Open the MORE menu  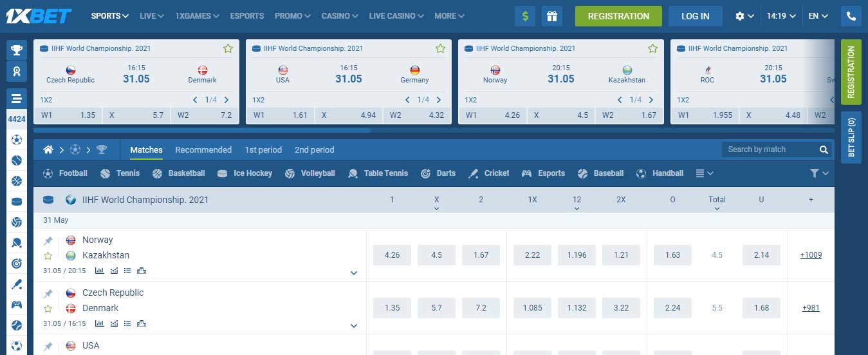click(449, 16)
